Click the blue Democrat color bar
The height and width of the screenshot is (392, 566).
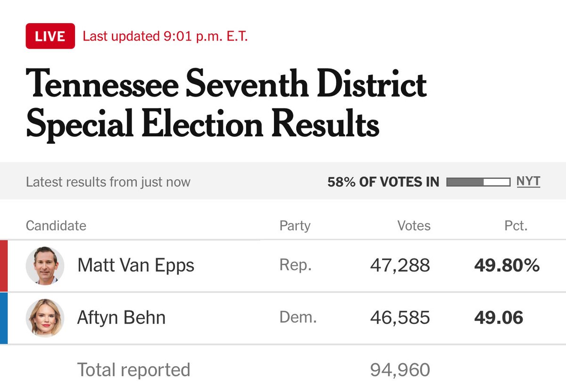(x=4, y=318)
